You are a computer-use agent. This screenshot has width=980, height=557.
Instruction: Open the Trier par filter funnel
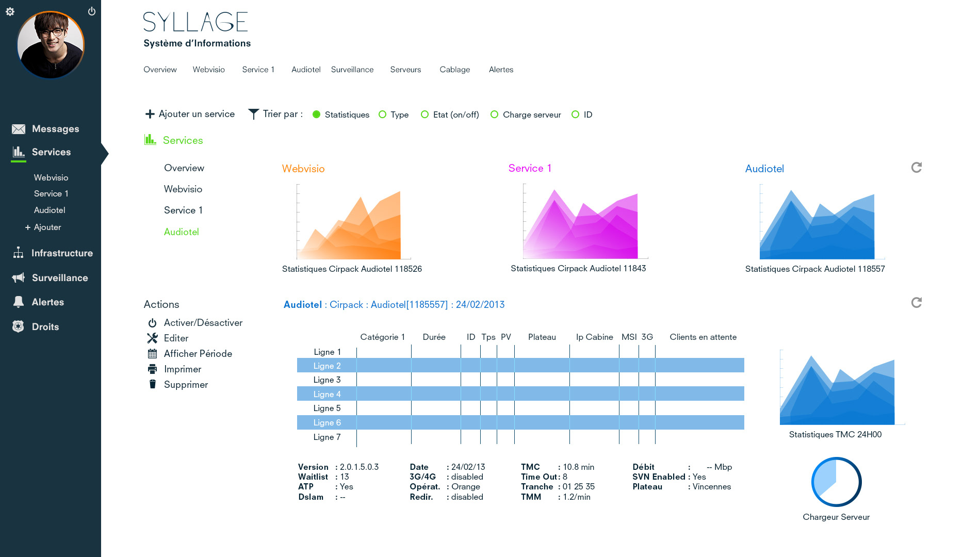click(x=253, y=114)
